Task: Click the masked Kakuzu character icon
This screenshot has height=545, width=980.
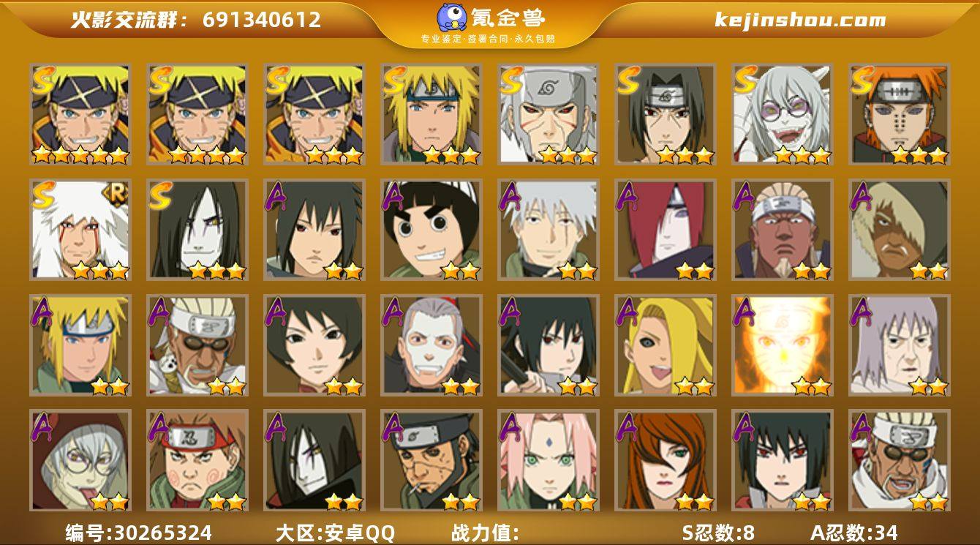Action: click(x=431, y=345)
